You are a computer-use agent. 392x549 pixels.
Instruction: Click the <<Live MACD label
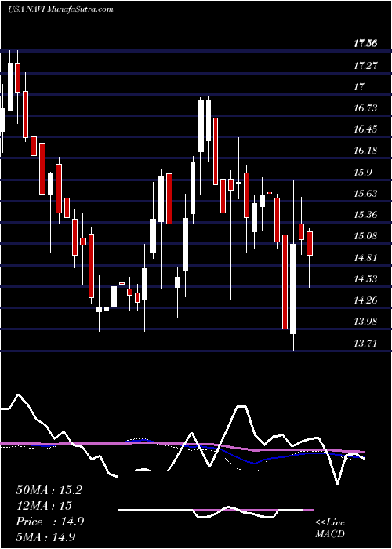tap(330, 529)
